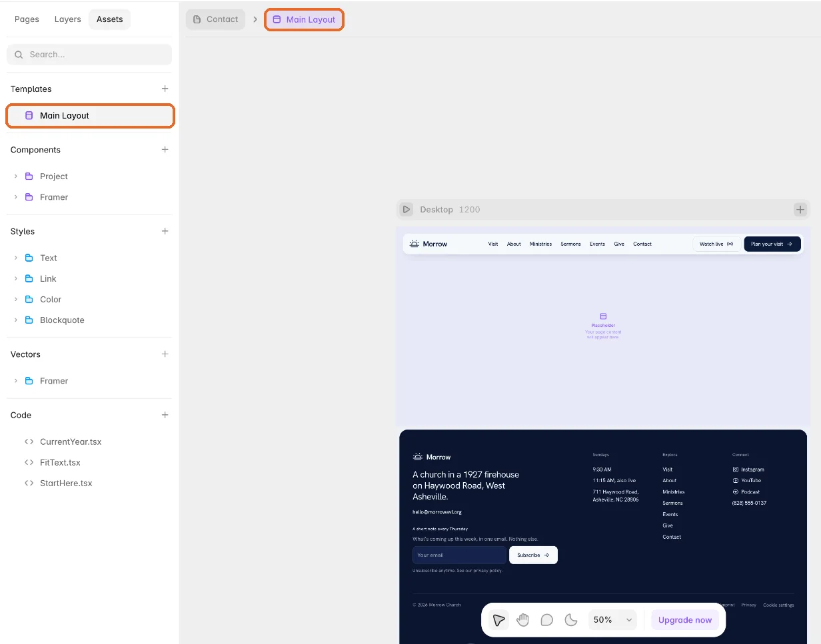The width and height of the screenshot is (821, 644).
Task: Add a new vector with the Vectors plus
Action: pos(165,354)
